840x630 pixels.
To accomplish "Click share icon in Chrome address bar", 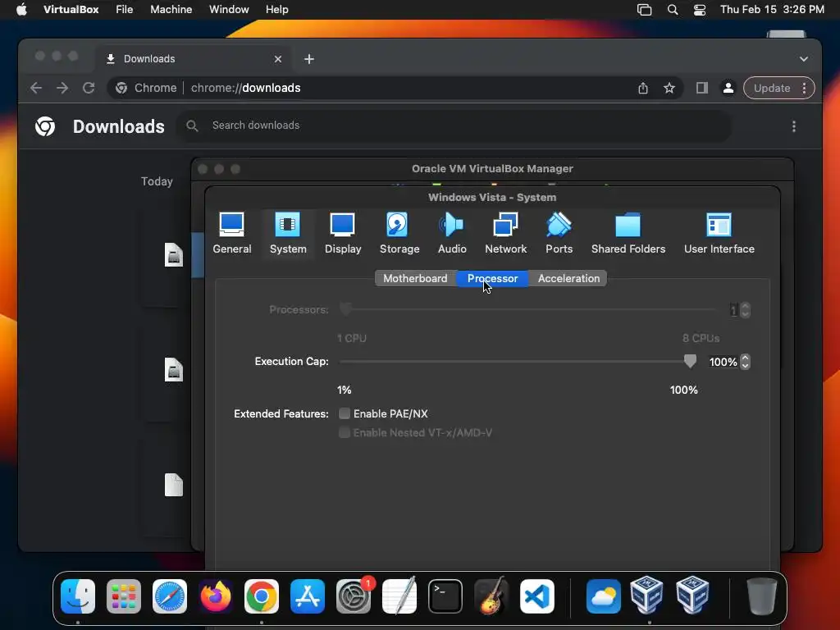I will click(x=643, y=88).
